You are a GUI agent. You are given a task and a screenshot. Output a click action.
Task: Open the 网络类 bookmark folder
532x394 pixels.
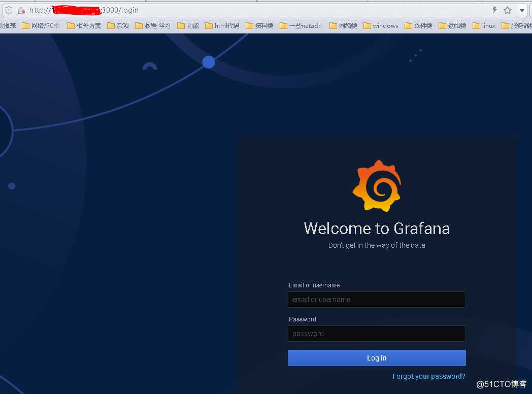click(x=343, y=25)
